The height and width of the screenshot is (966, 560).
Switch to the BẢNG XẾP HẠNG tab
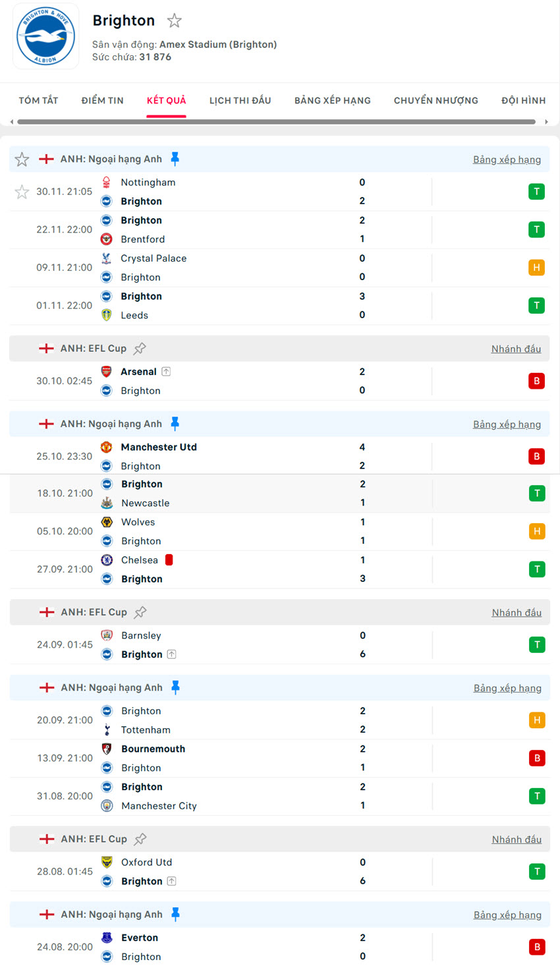coord(332,101)
